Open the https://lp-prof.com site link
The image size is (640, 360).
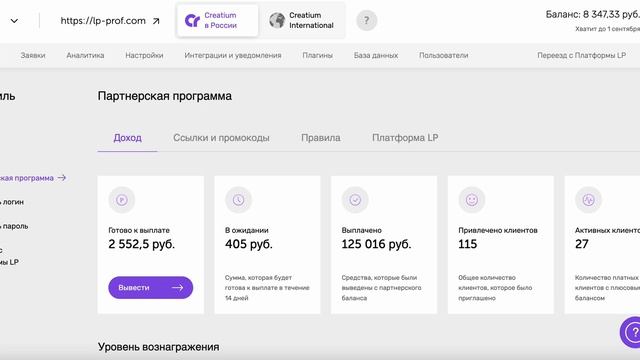(x=103, y=21)
